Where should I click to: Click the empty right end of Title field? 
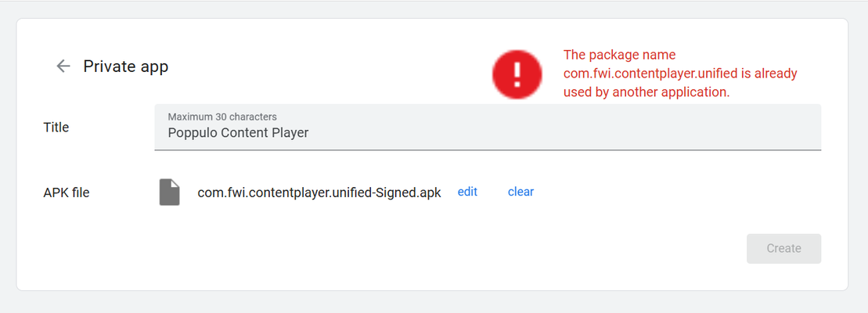click(x=719, y=133)
